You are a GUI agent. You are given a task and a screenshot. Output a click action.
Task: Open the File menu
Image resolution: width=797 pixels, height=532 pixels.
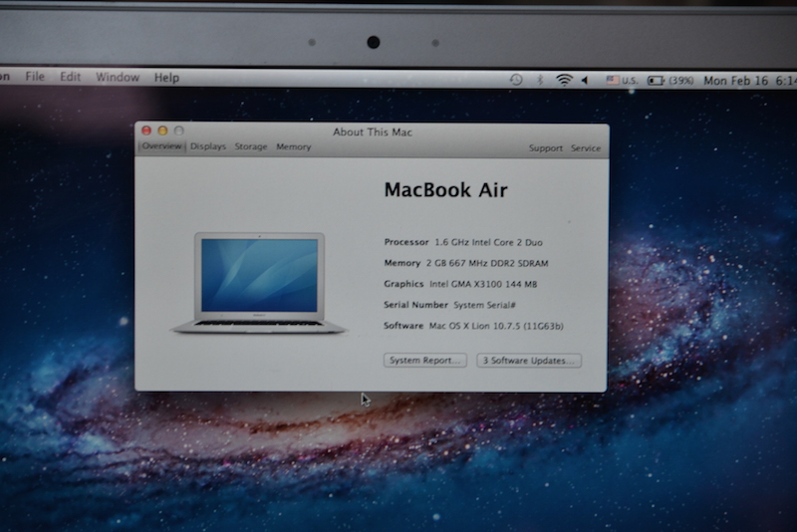35,77
